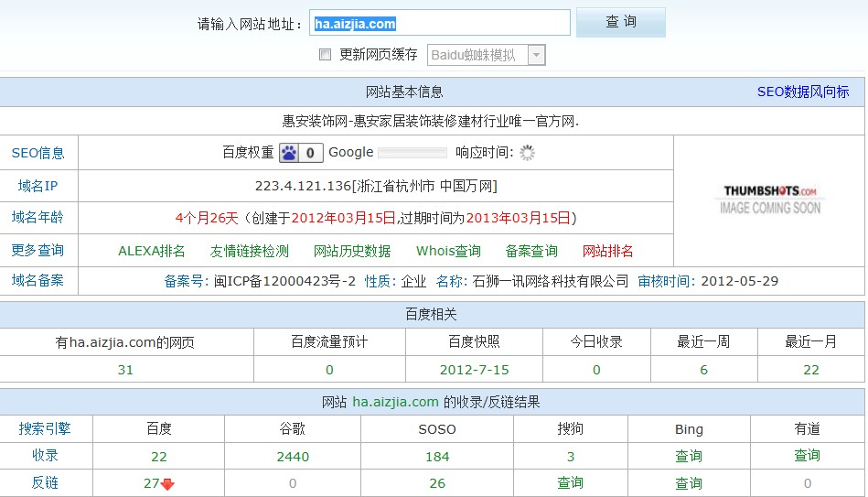Click the response time loading spinner

(x=527, y=153)
